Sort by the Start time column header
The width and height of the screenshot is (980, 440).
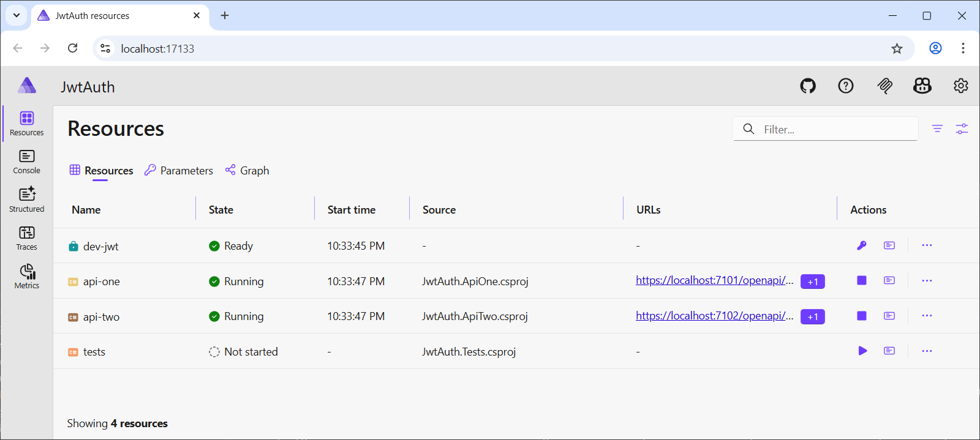coord(352,210)
